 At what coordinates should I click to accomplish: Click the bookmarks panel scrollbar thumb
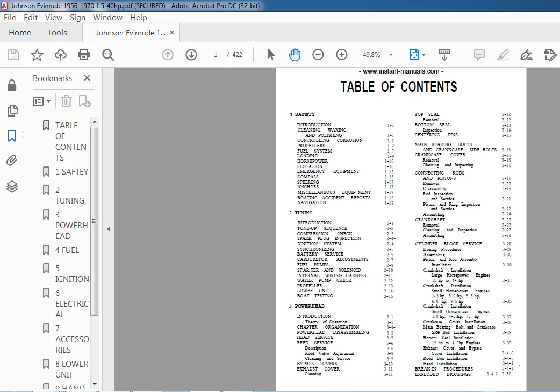click(x=94, y=221)
